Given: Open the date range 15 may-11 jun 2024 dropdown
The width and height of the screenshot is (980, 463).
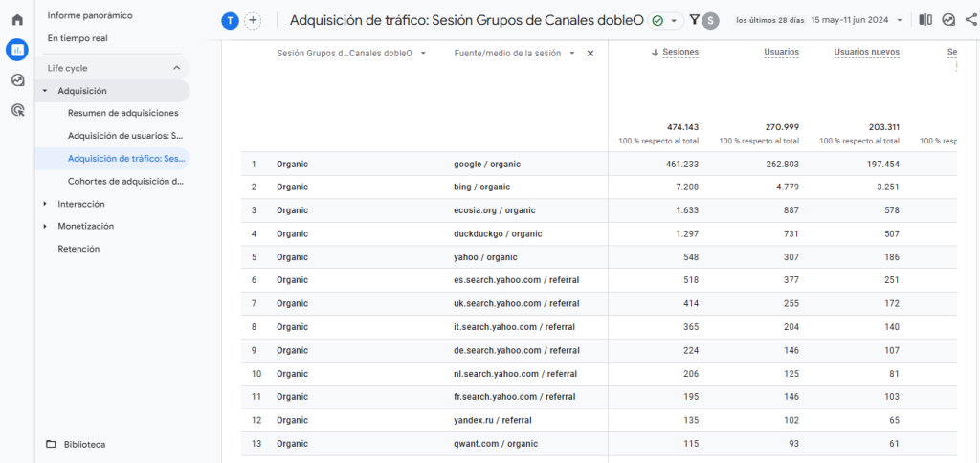Looking at the screenshot, I should [856, 20].
